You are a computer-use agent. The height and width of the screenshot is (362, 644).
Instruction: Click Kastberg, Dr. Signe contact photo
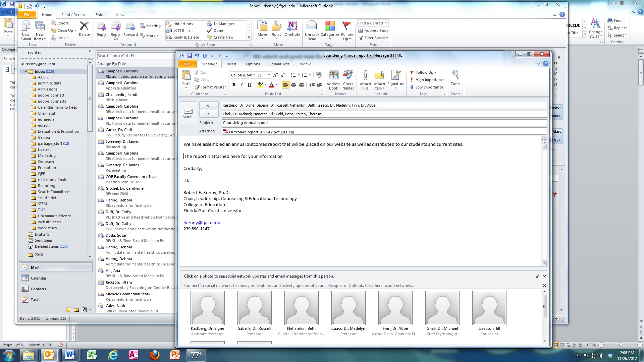click(207, 308)
